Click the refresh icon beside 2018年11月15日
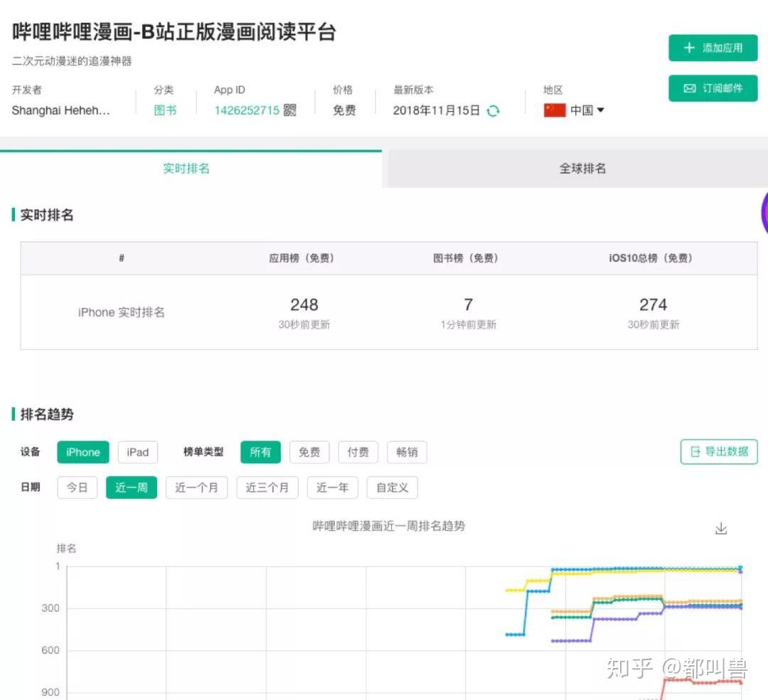The image size is (768, 700). pos(494,111)
